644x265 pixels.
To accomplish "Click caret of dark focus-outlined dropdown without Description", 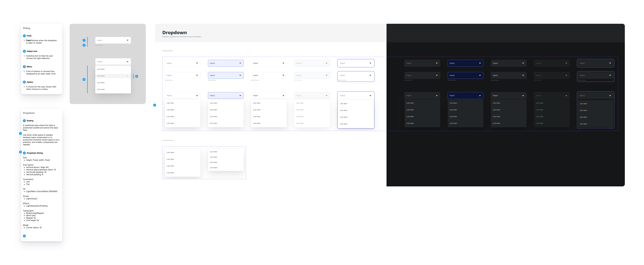I will click(610, 63).
